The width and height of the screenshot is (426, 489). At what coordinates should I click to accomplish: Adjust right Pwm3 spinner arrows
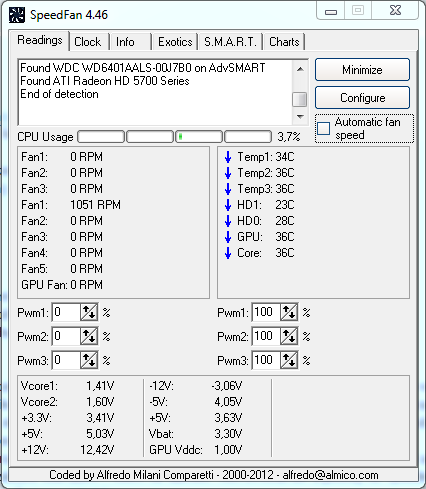coord(289,360)
